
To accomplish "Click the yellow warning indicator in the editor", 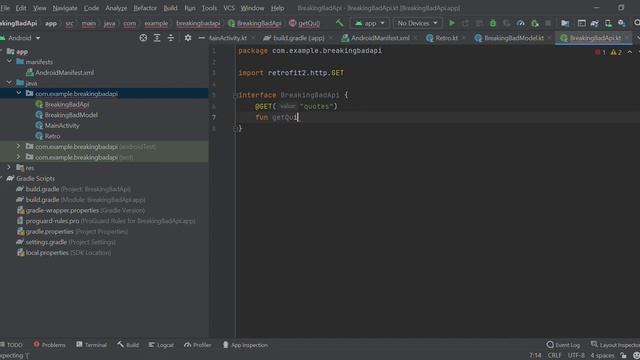I will coord(616,52).
